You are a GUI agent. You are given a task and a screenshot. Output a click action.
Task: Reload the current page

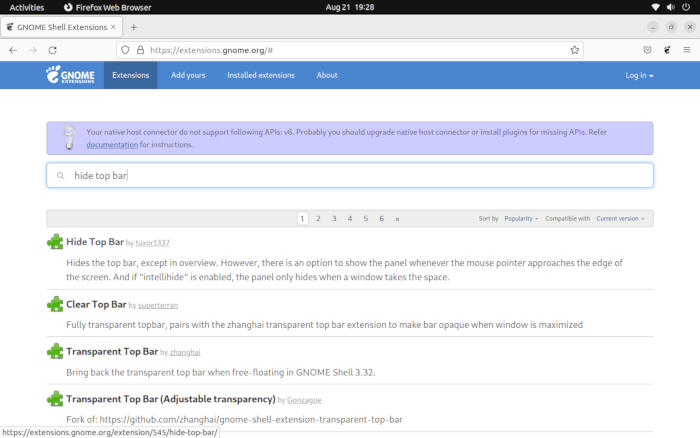click(52, 50)
